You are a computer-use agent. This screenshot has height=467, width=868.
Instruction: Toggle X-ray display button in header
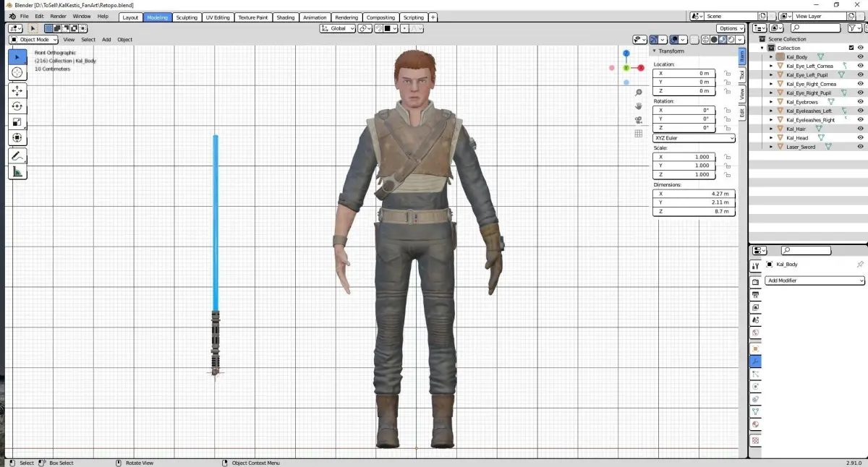pos(695,40)
